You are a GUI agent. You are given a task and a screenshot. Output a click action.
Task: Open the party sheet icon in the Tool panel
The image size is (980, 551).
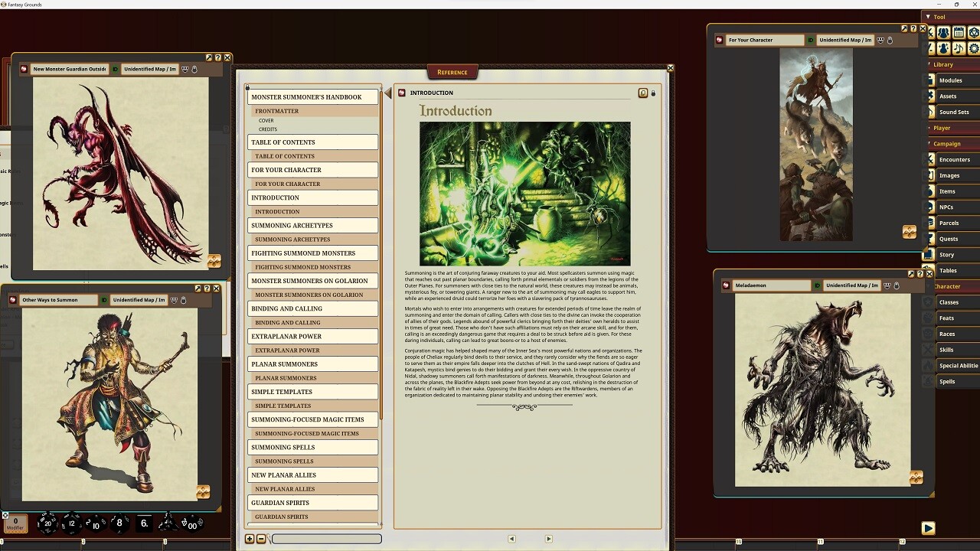pyautogui.click(x=943, y=32)
